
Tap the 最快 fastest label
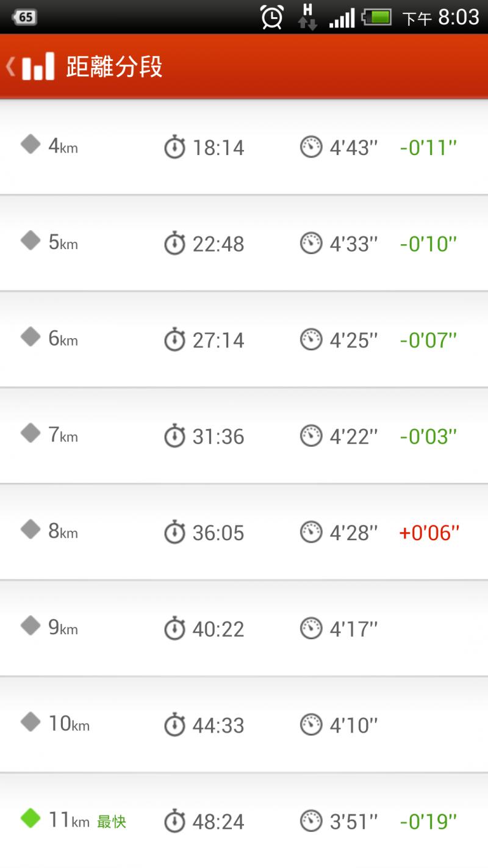(112, 822)
